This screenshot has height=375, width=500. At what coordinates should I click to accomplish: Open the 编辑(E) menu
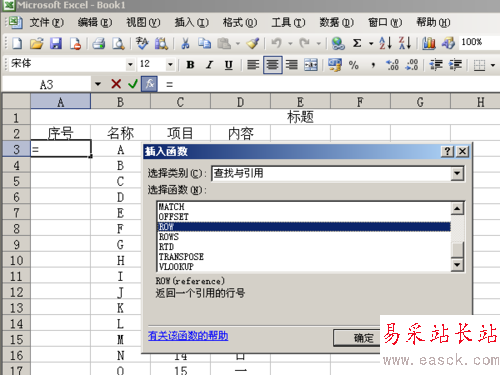tap(95, 23)
